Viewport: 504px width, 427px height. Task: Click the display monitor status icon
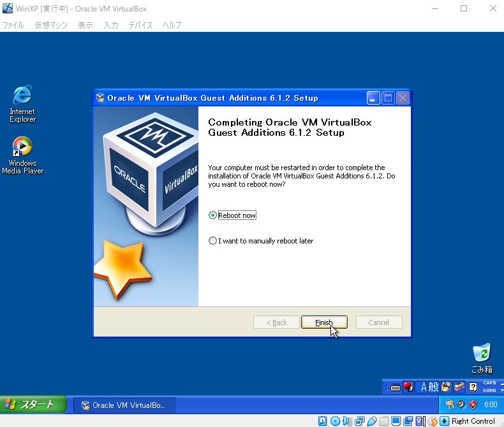click(x=396, y=421)
